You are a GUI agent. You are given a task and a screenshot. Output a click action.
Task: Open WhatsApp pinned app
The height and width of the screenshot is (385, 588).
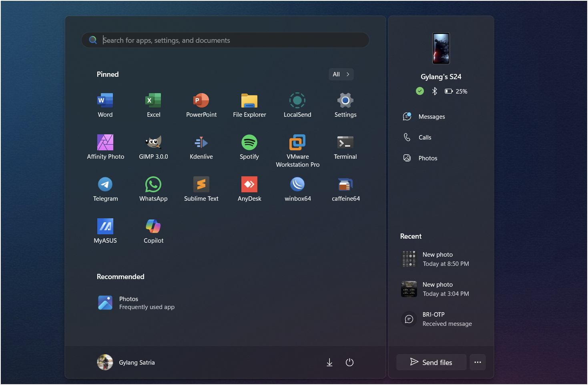[153, 189]
